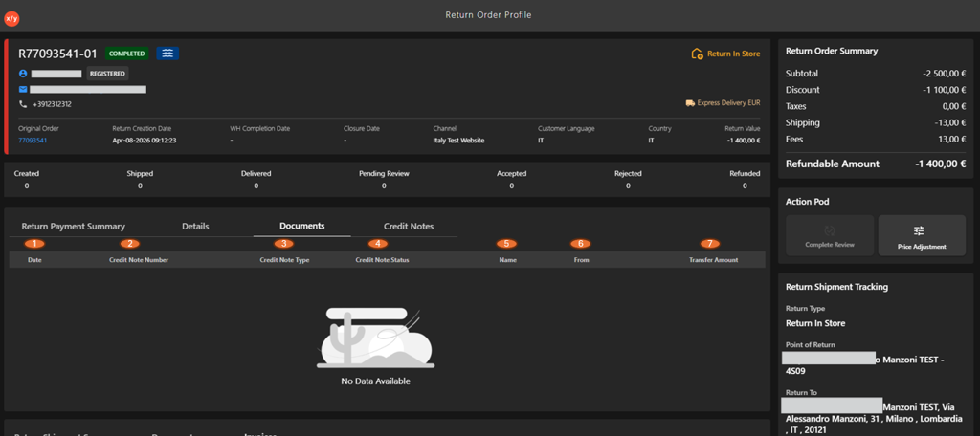Select the Documents tab
This screenshot has width=980, height=436.
tap(301, 226)
